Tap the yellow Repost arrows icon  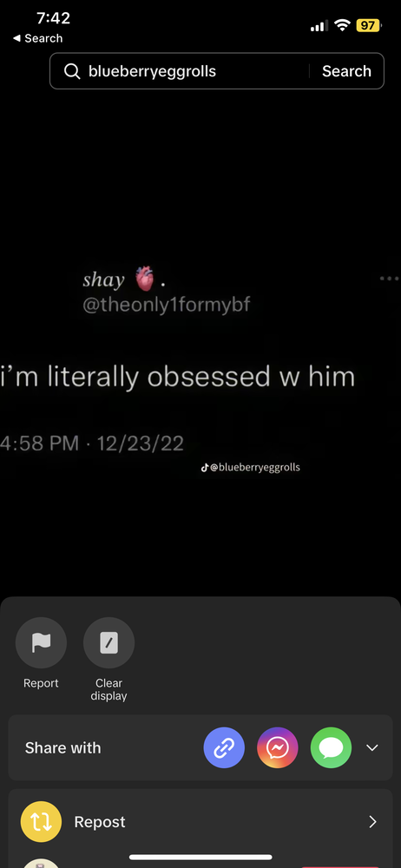tap(41, 821)
